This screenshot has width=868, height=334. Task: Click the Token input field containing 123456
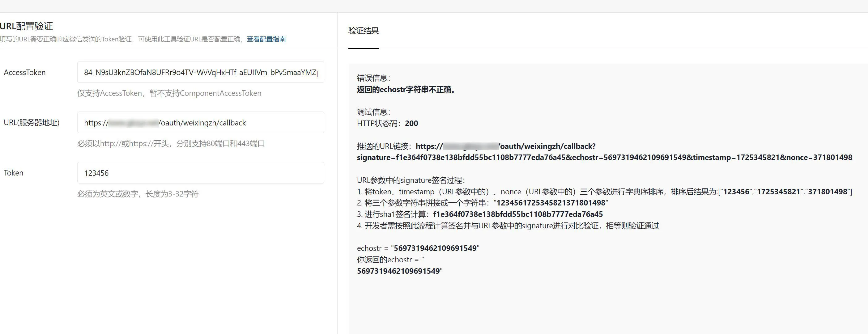coord(201,173)
